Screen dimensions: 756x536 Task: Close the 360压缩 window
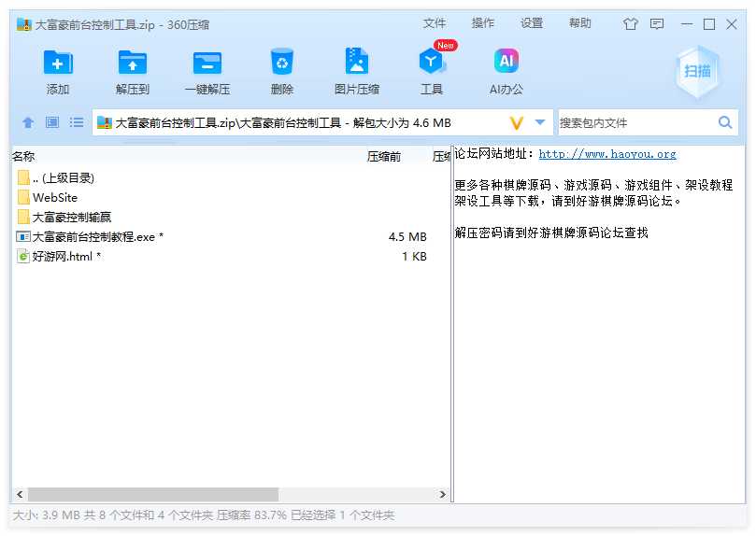tap(732, 24)
